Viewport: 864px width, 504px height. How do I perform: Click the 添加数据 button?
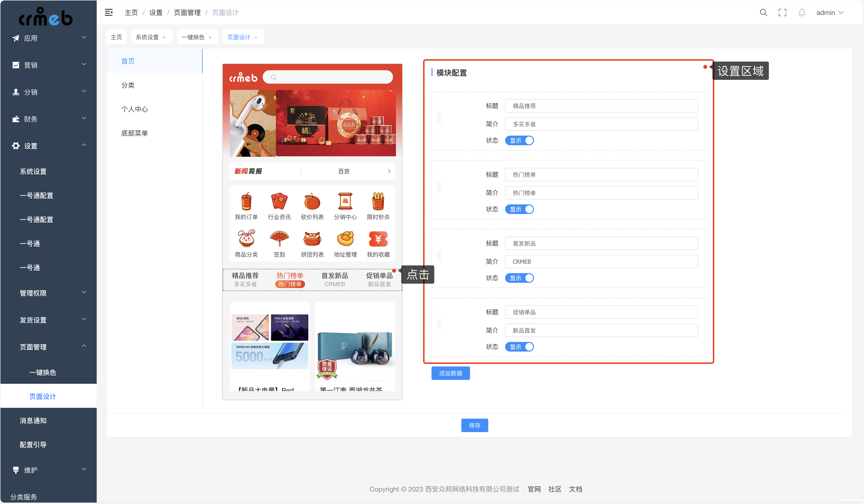451,373
